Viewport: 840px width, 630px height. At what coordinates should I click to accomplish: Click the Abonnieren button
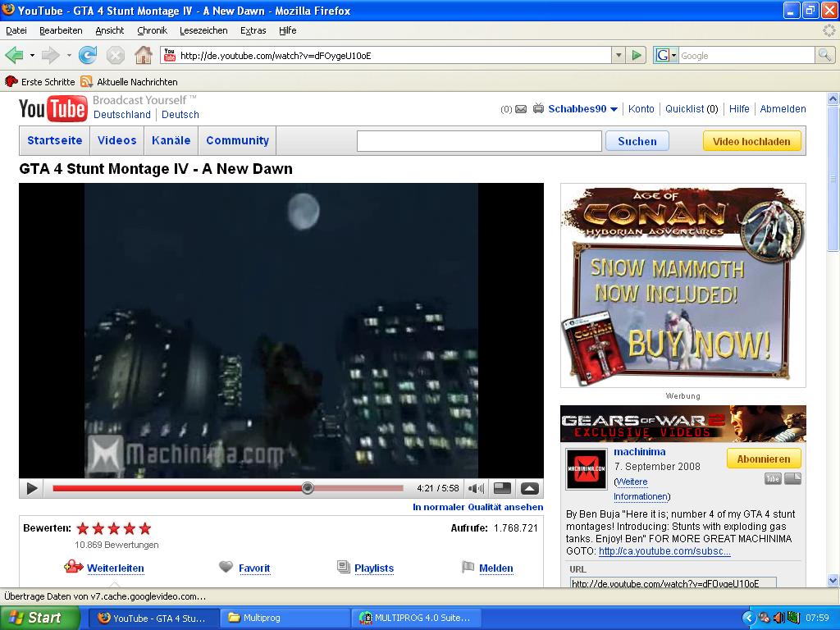pos(764,459)
